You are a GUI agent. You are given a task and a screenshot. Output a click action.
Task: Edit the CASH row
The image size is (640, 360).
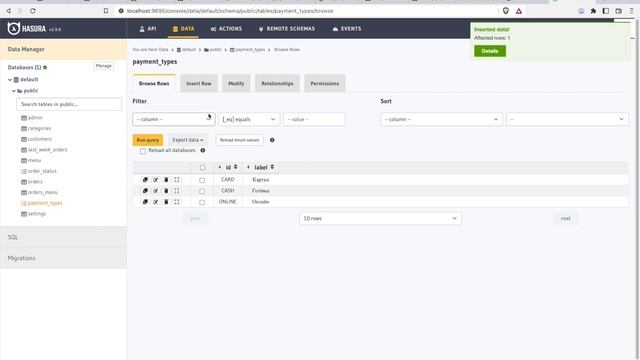pyautogui.click(x=156, y=191)
